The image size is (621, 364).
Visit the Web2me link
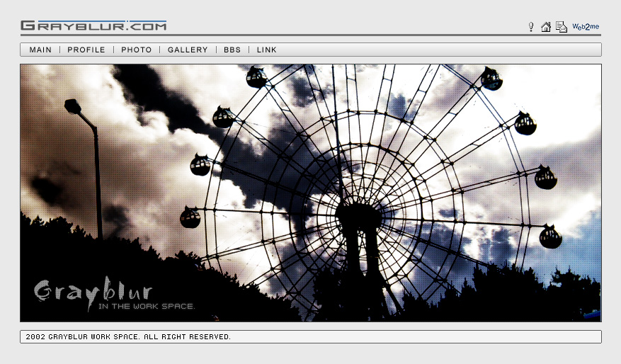[x=586, y=27]
